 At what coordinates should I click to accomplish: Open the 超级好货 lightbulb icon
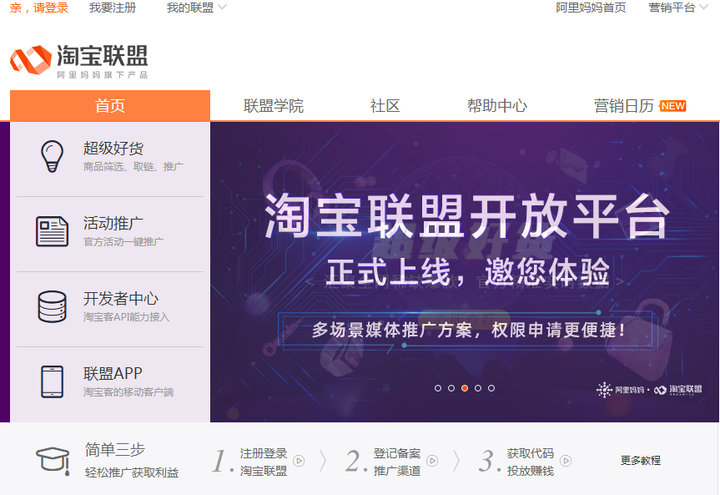pyautogui.click(x=52, y=156)
